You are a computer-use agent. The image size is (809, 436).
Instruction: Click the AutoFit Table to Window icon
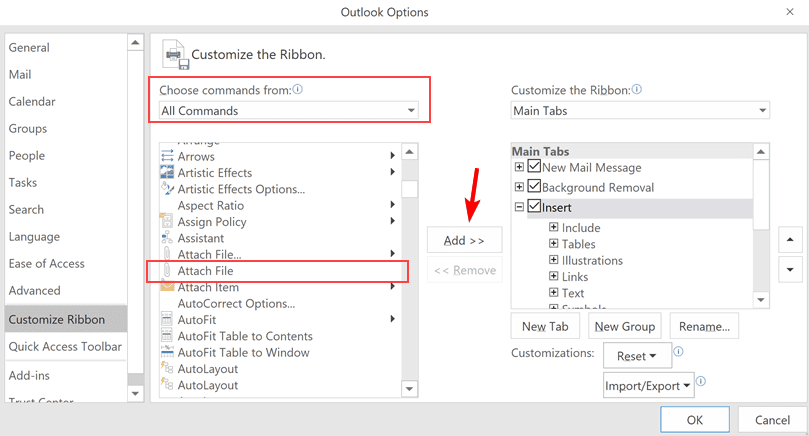(x=167, y=352)
